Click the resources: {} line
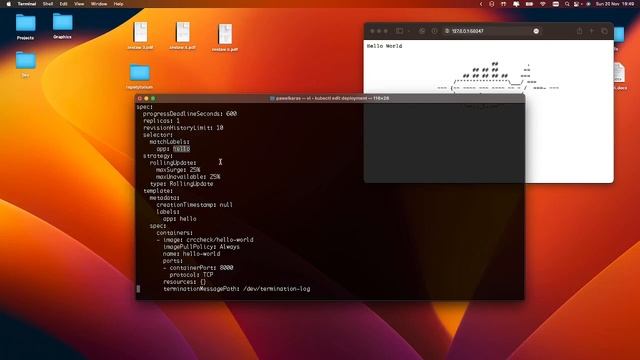 [x=184, y=282]
